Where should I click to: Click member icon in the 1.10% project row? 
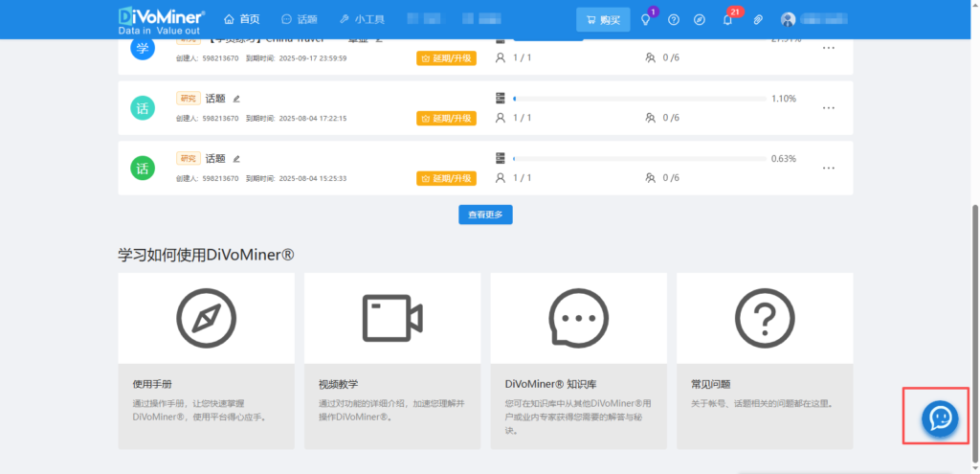click(x=500, y=118)
